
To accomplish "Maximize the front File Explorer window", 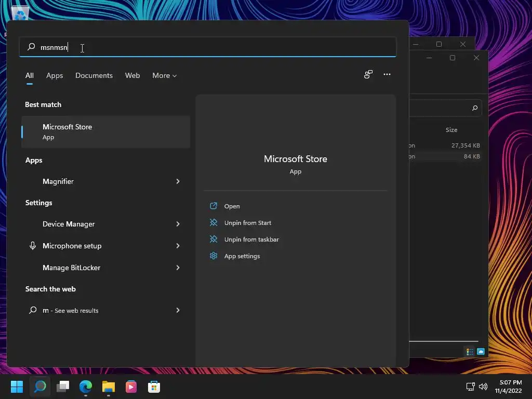I will click(x=453, y=58).
